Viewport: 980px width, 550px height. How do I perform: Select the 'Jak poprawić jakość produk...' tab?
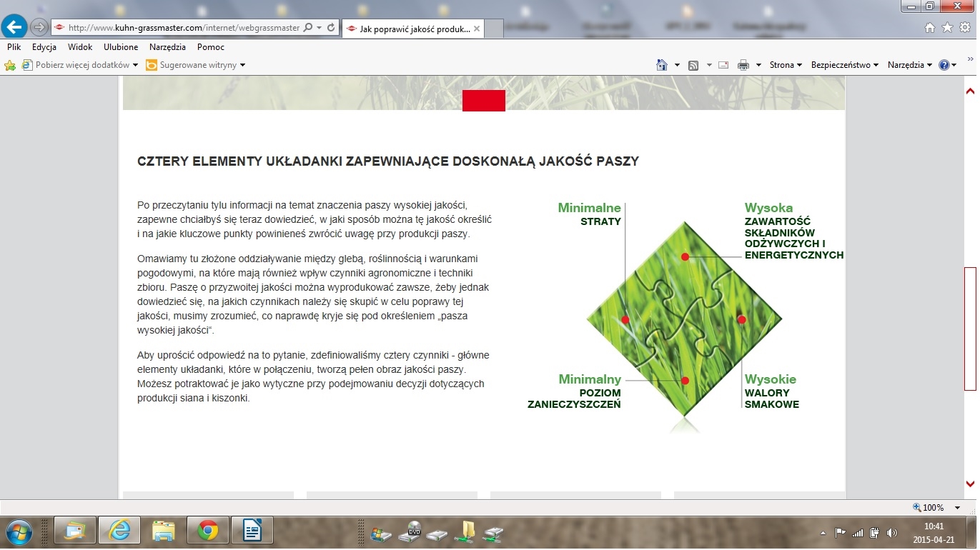[x=413, y=29]
